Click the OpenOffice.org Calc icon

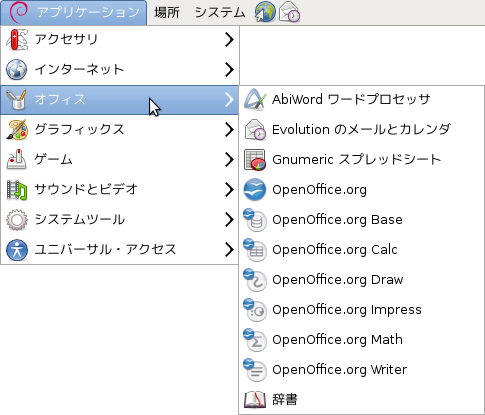tap(255, 249)
